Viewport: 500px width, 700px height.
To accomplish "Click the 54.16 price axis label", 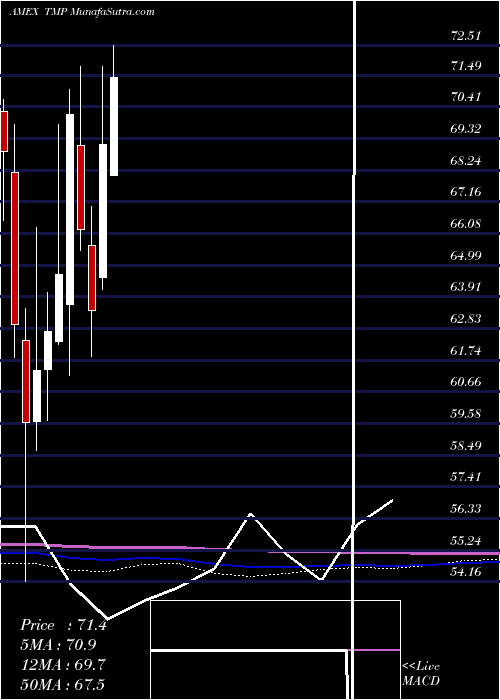I will pyautogui.click(x=467, y=572).
